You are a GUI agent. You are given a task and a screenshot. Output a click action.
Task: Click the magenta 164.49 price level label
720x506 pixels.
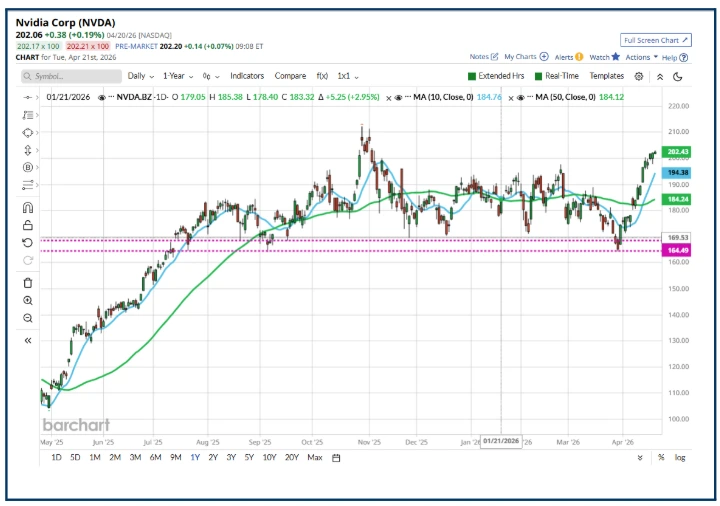676,250
